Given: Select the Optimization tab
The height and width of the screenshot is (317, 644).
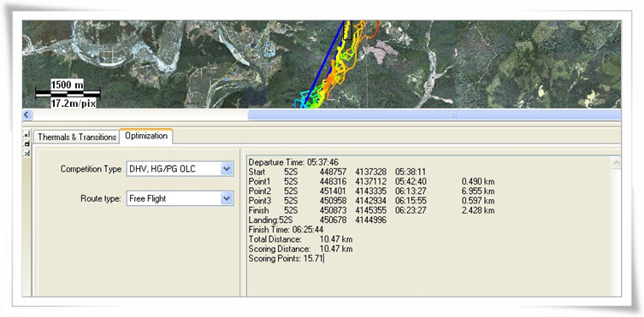Looking at the screenshot, I should pyautogui.click(x=146, y=136).
